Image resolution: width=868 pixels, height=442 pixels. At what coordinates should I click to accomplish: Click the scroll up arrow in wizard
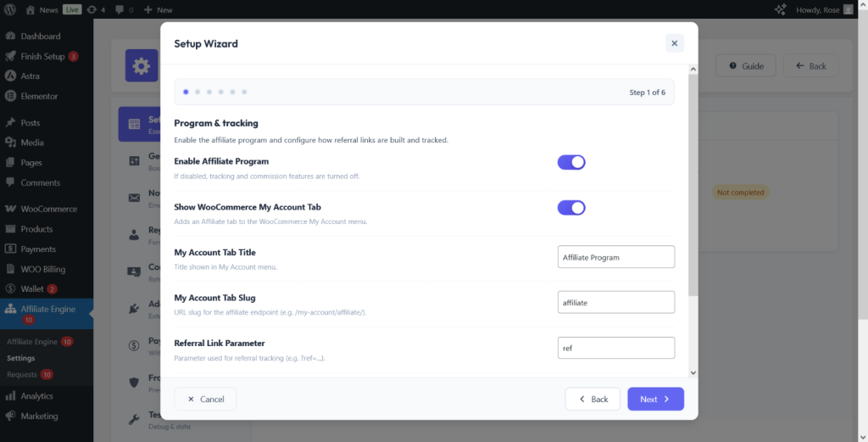point(693,70)
